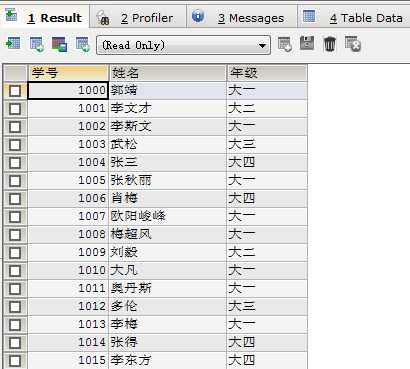410x369 pixels.
Task: Sort by the 学号 column header
Action: (x=68, y=73)
